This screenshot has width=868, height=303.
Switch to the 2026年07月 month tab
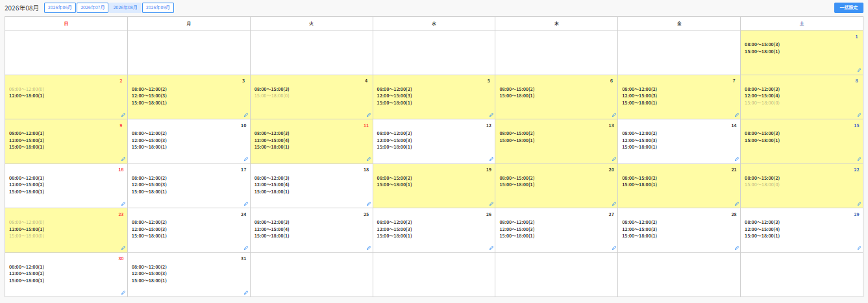[x=93, y=8]
